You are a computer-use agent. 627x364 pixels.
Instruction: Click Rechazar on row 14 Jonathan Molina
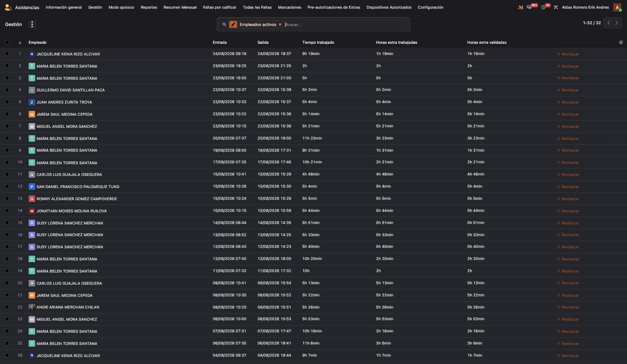click(568, 211)
